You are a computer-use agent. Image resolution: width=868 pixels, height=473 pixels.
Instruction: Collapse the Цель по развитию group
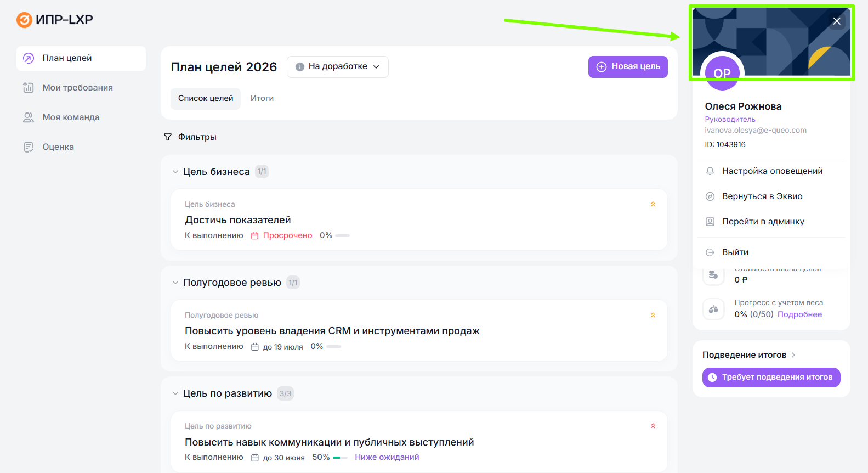pyautogui.click(x=175, y=393)
